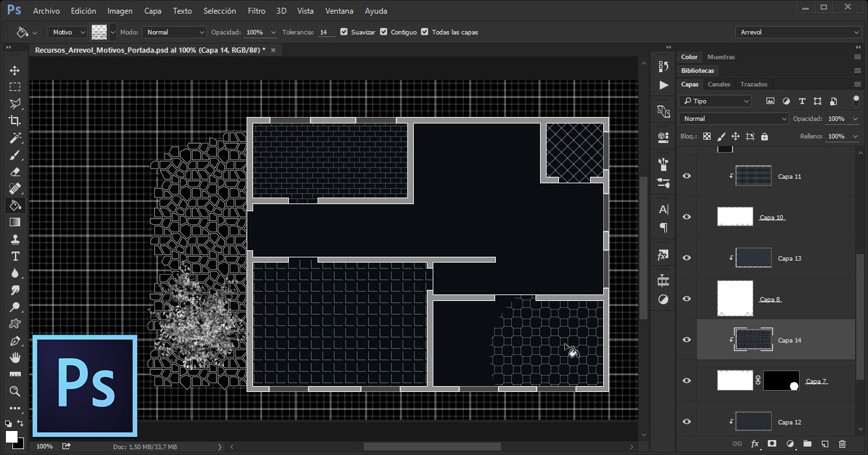The width and height of the screenshot is (868, 455).
Task: Hide Capa 14 layer visibility
Action: point(686,340)
